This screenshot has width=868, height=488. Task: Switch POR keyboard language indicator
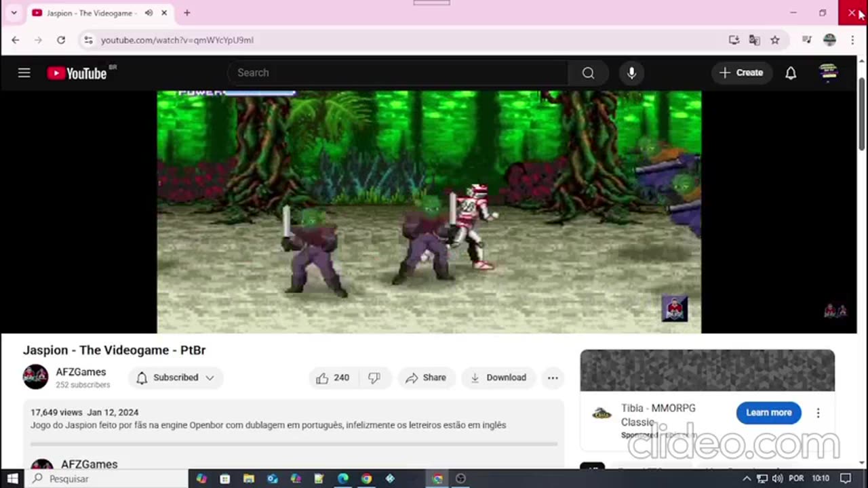pyautogui.click(x=796, y=479)
